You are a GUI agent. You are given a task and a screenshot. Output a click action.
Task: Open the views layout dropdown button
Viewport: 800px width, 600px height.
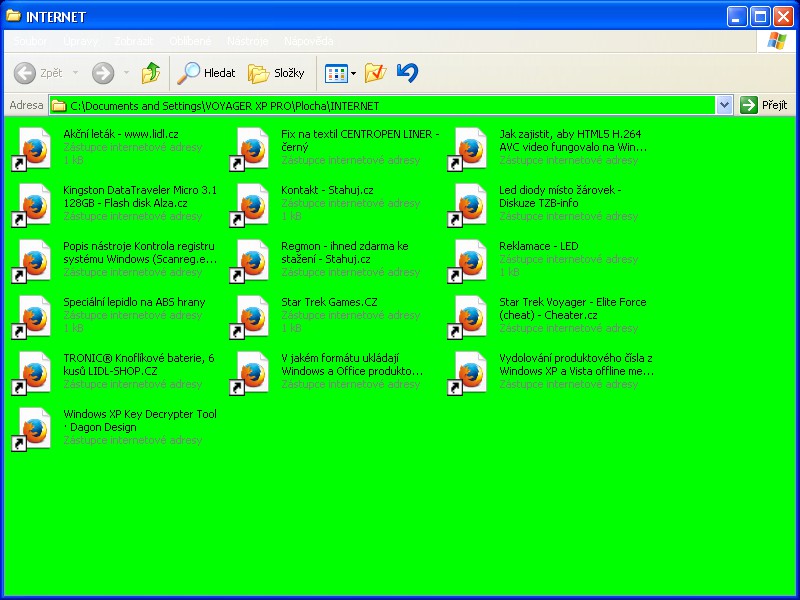[340, 73]
